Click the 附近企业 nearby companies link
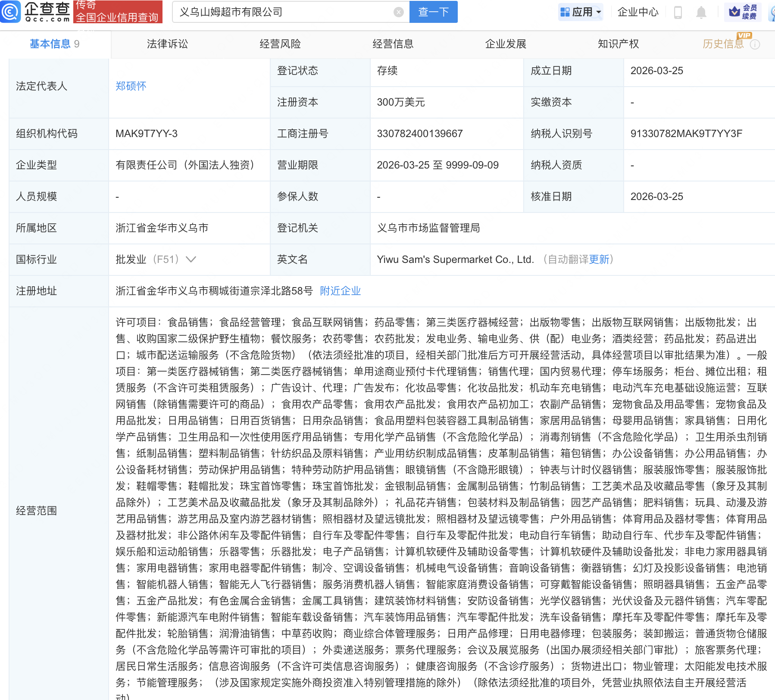The height and width of the screenshot is (700, 775). [x=340, y=291]
